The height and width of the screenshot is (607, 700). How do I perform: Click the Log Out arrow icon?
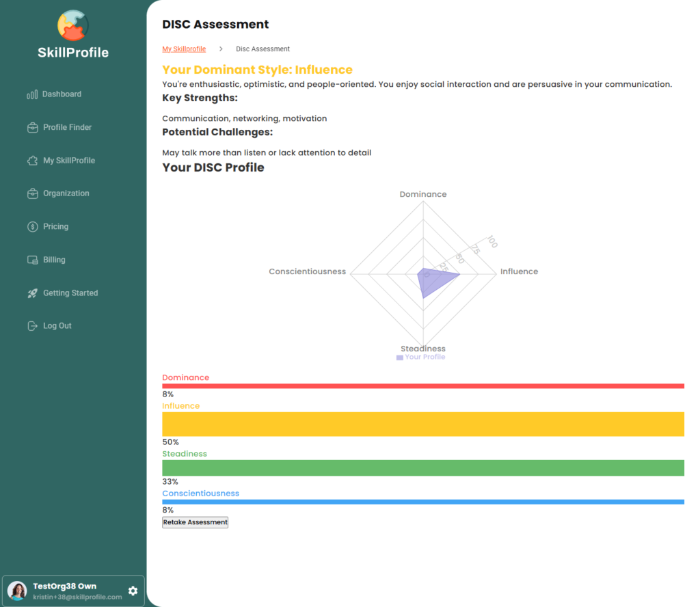coord(32,326)
